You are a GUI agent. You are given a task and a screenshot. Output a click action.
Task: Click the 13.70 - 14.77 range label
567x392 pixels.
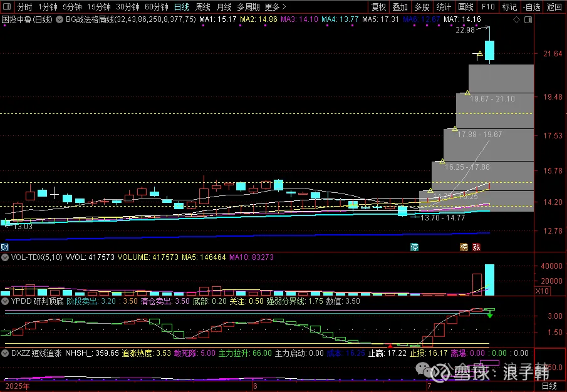(x=442, y=217)
